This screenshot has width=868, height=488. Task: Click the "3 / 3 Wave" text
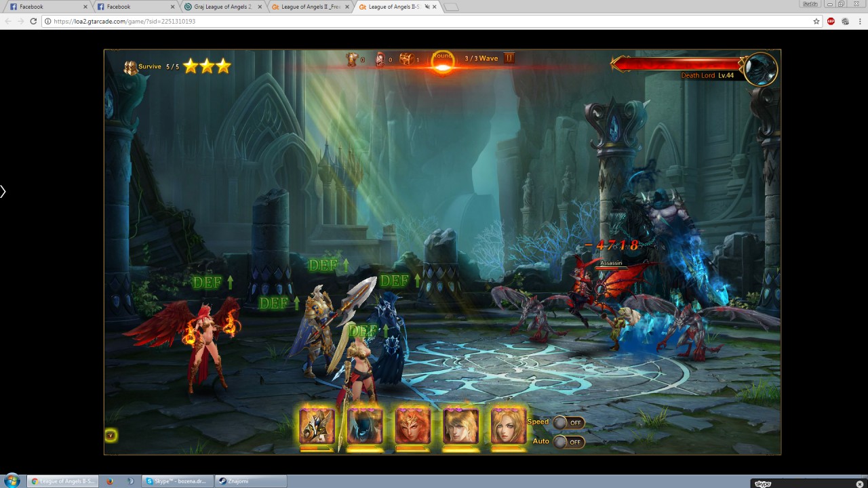(x=481, y=58)
